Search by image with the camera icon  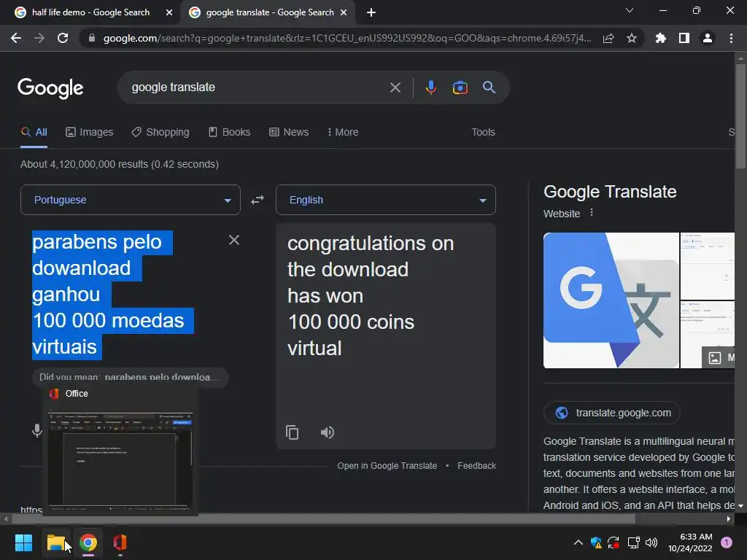460,87
